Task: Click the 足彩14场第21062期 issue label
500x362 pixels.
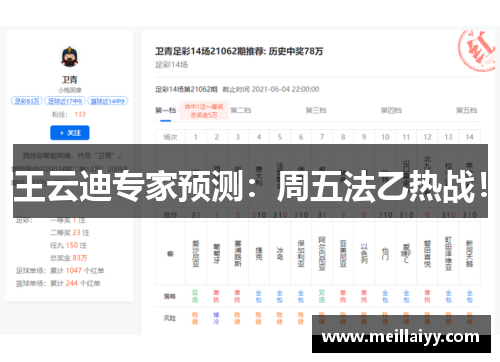Action: click(x=186, y=89)
